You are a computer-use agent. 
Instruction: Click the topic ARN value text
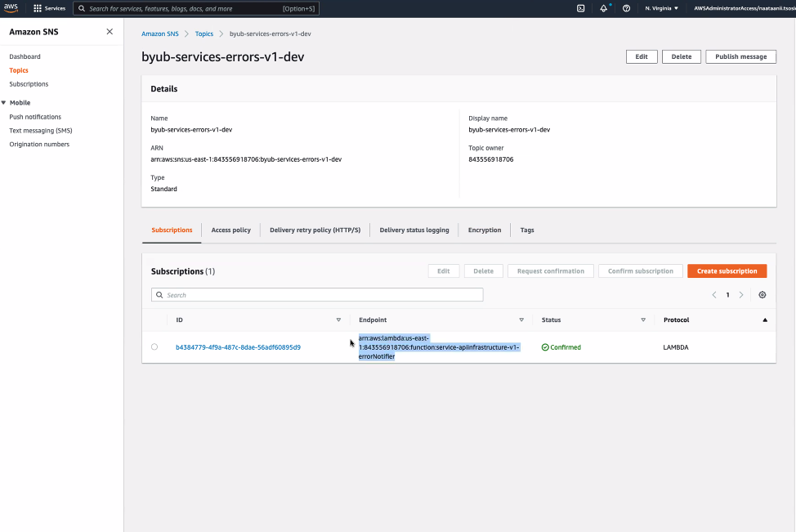246,159
